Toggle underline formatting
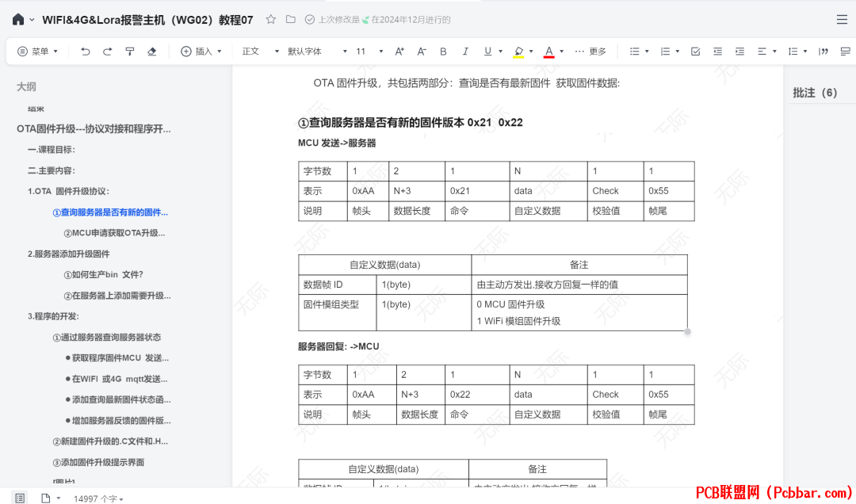 tap(487, 52)
